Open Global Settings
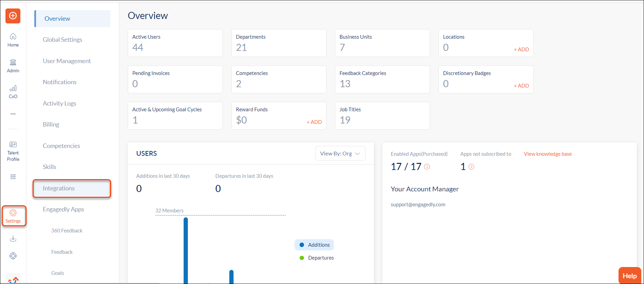 tap(62, 40)
